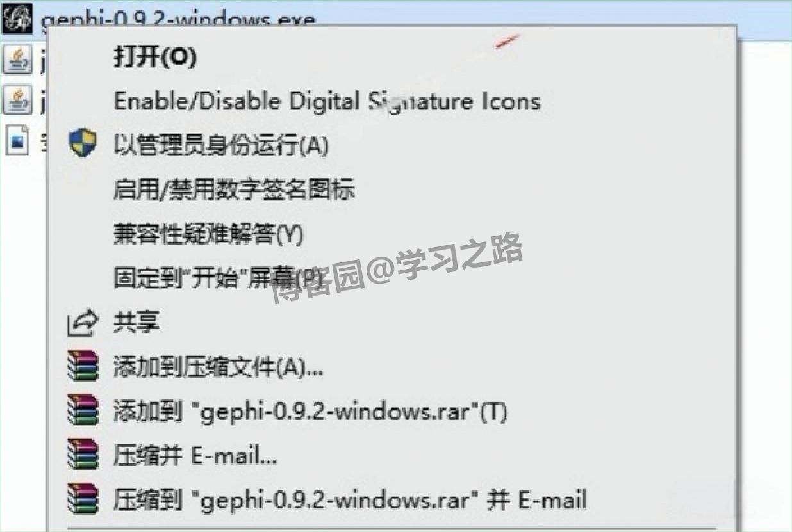Select 启用/禁用数字签名图标 menu item

coord(234,189)
